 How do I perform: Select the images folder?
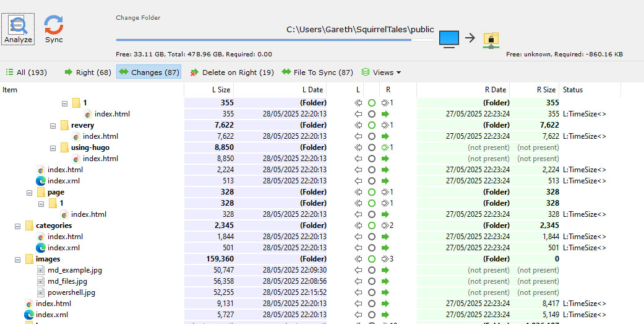click(48, 259)
